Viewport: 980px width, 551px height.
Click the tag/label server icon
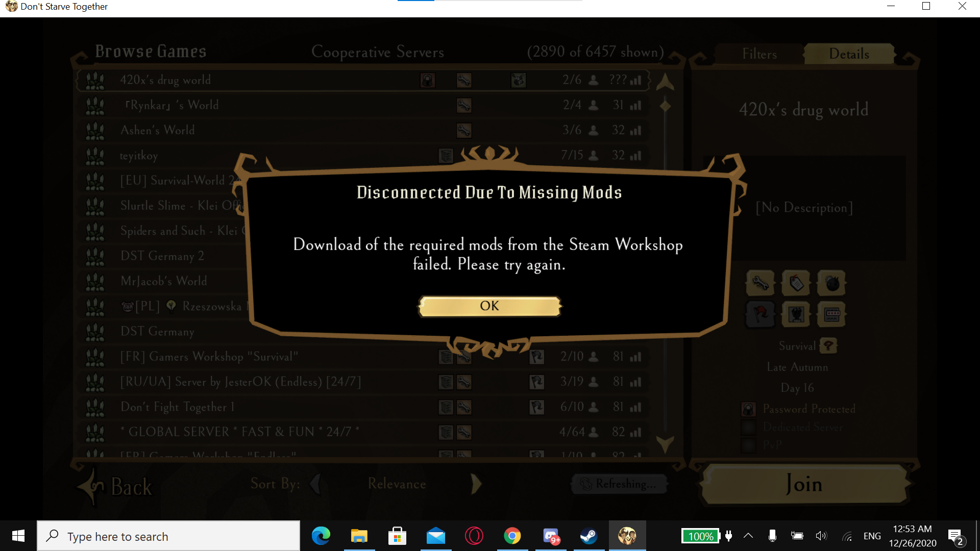[796, 283]
